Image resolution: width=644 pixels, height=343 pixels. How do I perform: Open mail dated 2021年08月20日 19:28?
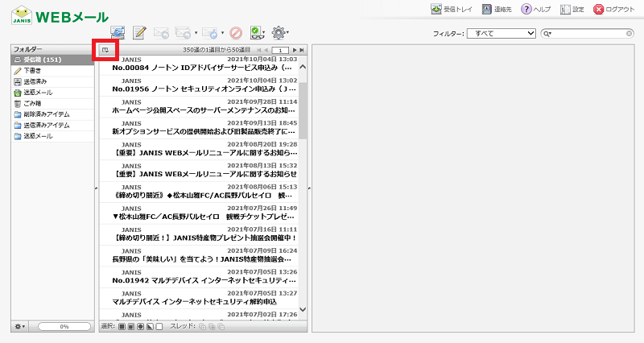click(199, 150)
